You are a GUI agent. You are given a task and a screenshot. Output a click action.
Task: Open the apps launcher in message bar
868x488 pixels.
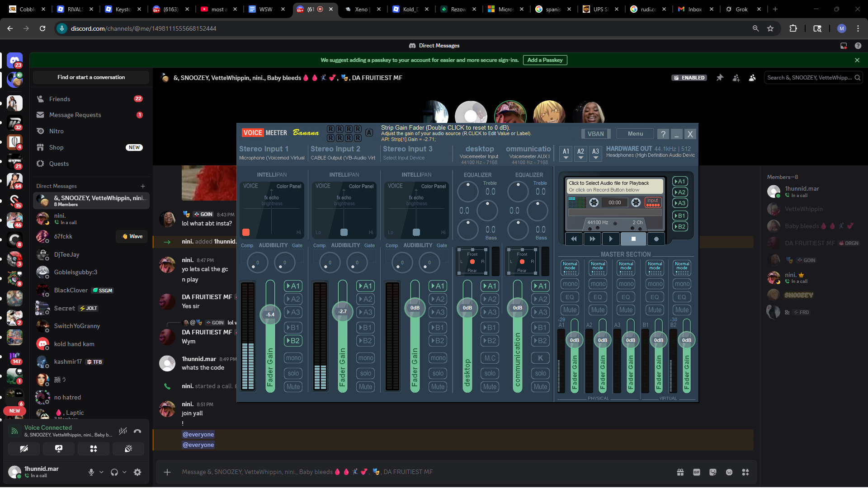click(745, 472)
